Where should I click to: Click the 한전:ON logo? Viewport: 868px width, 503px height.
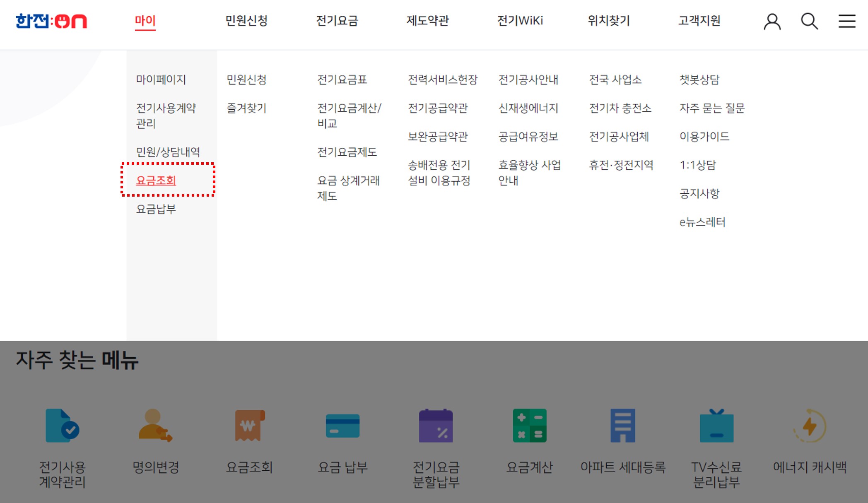[51, 21]
